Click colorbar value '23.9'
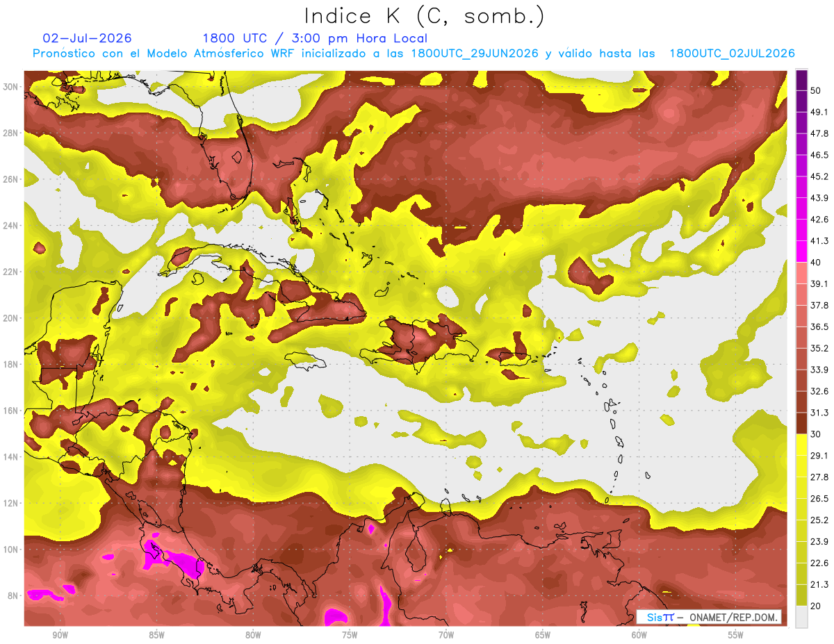The image size is (834, 644). click(x=819, y=542)
